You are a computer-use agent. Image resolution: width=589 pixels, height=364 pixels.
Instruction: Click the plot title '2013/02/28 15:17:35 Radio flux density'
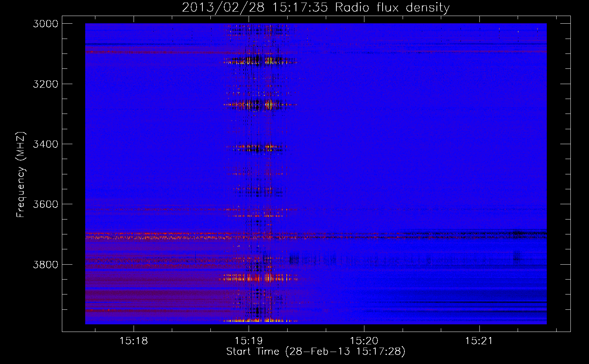click(x=316, y=7)
